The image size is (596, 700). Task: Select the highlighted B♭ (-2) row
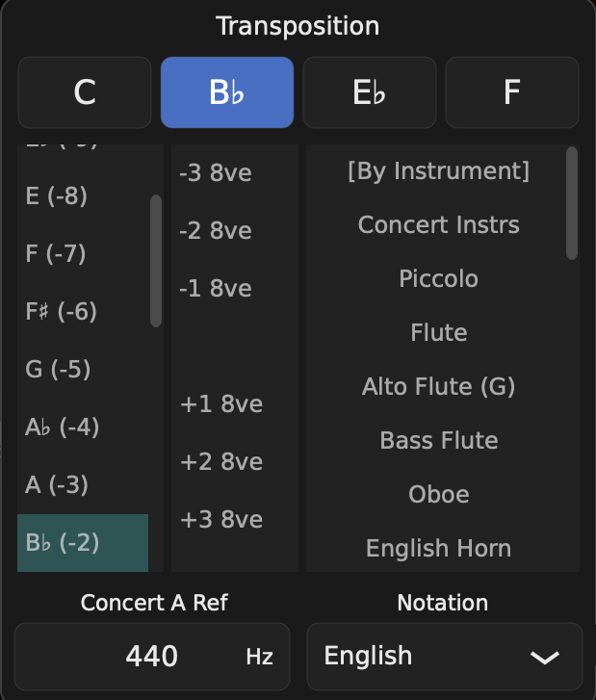83,542
